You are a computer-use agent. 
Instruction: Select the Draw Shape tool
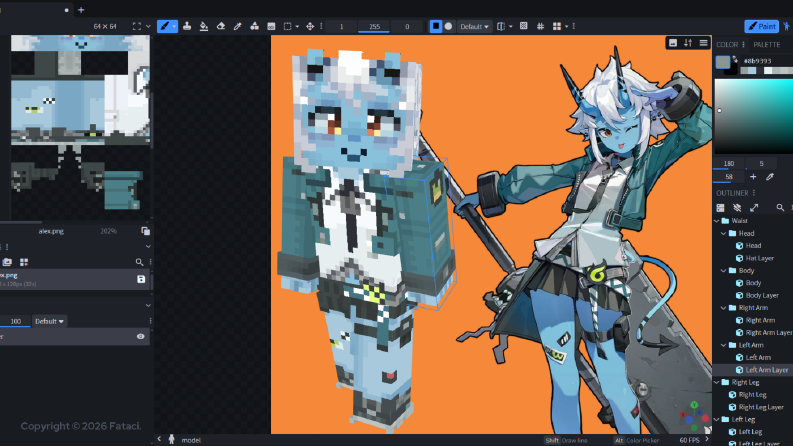point(254,26)
